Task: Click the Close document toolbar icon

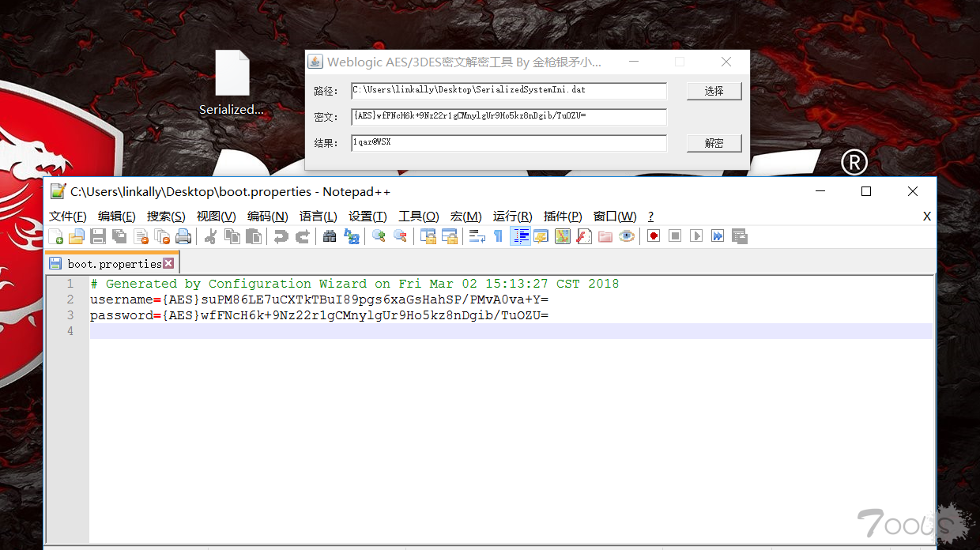Action: click(x=141, y=236)
